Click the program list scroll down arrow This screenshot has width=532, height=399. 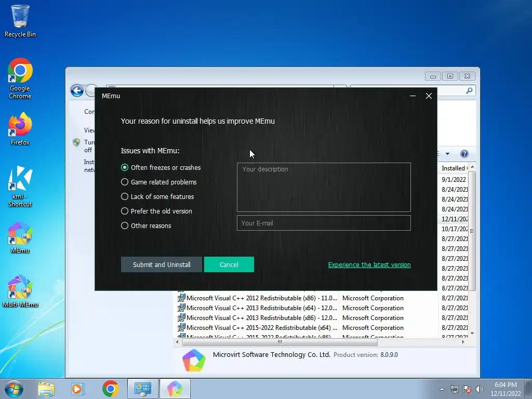pos(472,334)
